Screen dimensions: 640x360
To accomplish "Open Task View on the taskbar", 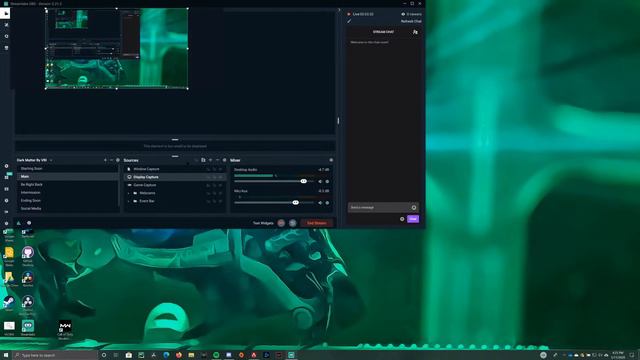I will pyautogui.click(x=116, y=355).
